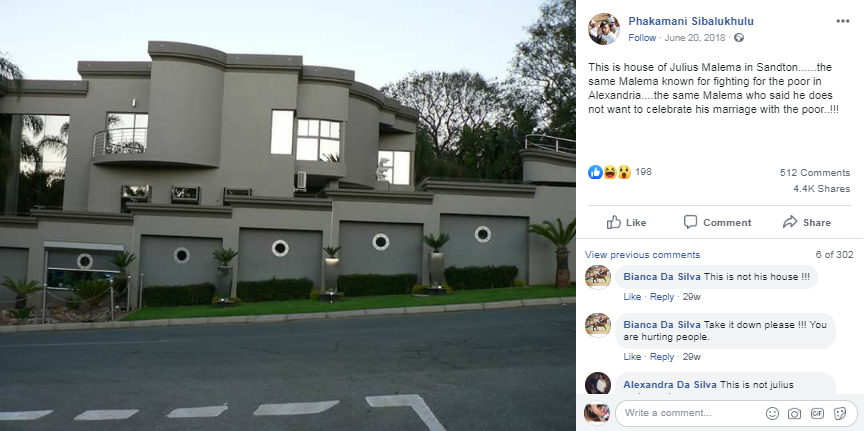Share the post

807,223
